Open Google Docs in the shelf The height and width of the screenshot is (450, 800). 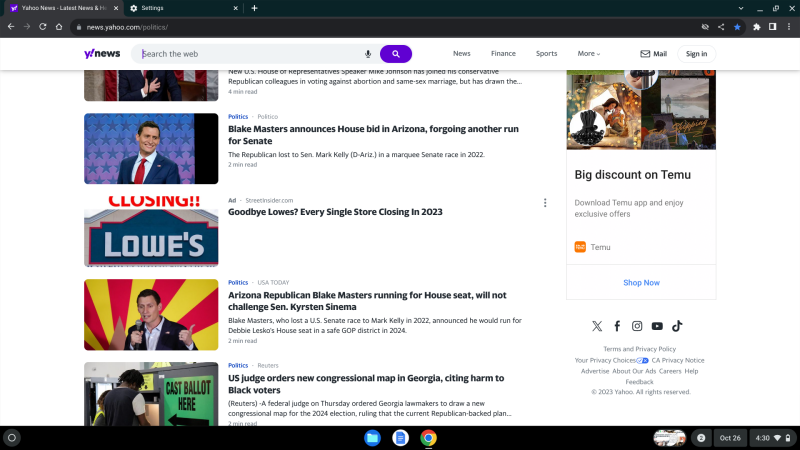coord(401,438)
